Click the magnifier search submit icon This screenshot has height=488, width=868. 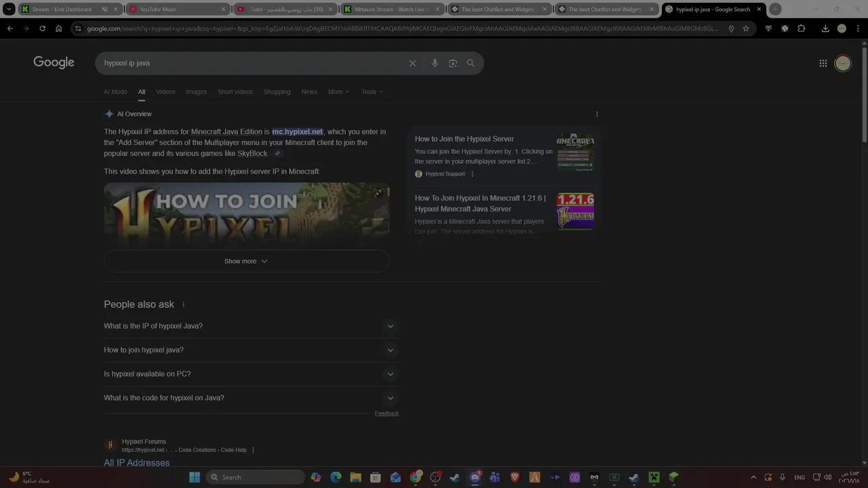(x=471, y=63)
